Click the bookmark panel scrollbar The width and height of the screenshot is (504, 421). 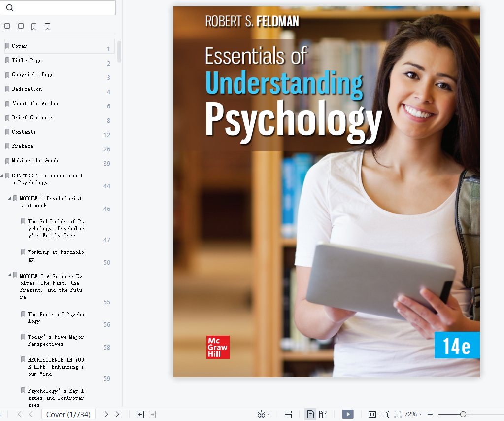coord(119,51)
